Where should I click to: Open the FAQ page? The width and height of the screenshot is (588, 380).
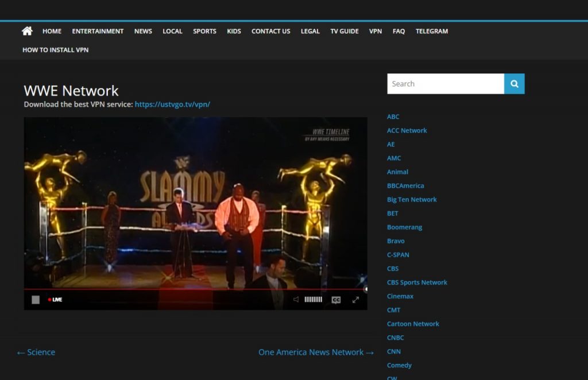click(x=399, y=31)
